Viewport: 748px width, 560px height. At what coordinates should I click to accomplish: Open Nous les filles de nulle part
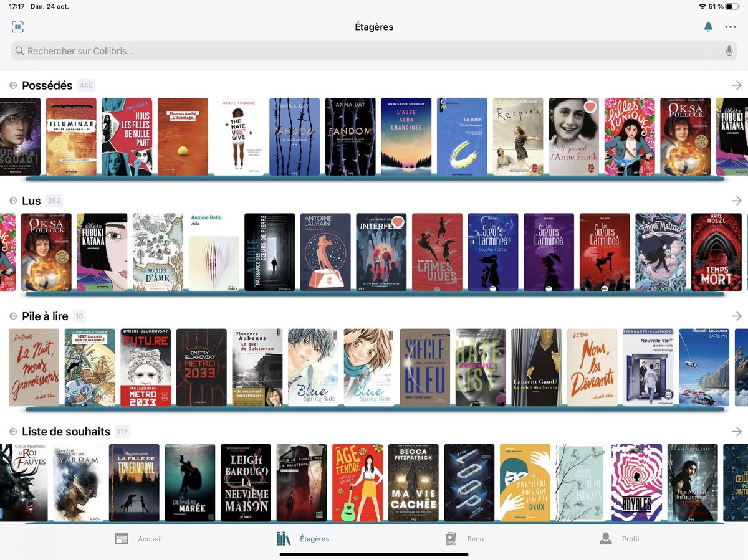(127, 136)
